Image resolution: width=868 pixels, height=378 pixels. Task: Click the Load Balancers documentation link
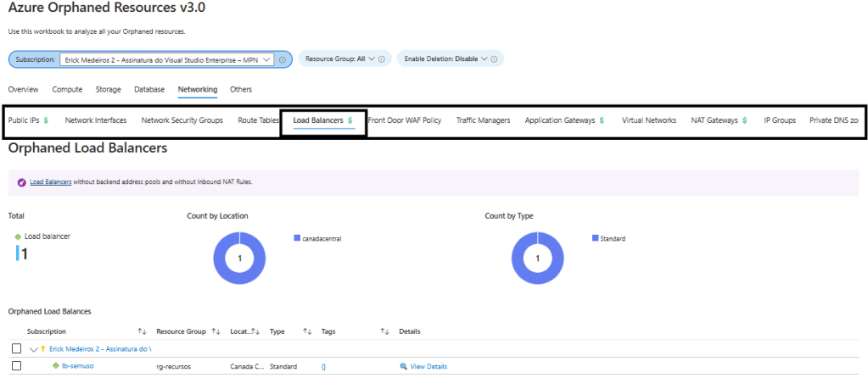click(x=51, y=181)
